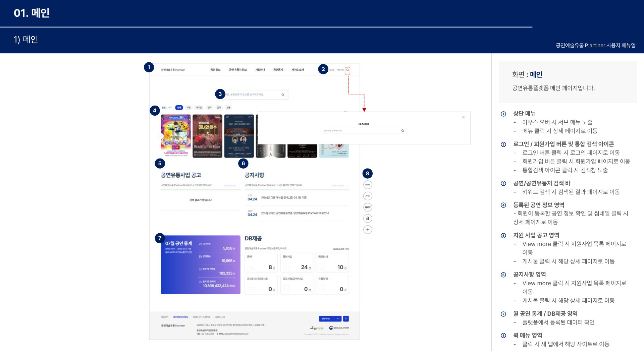Click the KOPIS quick menu icon

[x=368, y=185]
